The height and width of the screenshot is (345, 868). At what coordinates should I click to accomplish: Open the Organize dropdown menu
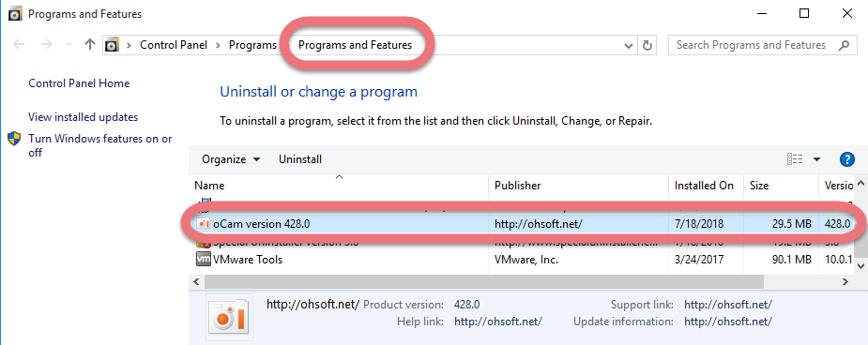[231, 159]
